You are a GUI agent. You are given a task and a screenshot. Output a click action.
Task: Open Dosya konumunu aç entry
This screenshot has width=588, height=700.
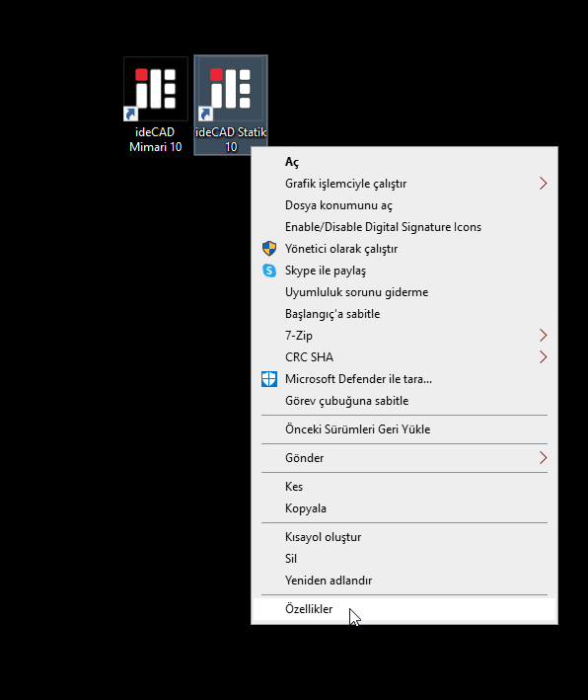[404, 205]
